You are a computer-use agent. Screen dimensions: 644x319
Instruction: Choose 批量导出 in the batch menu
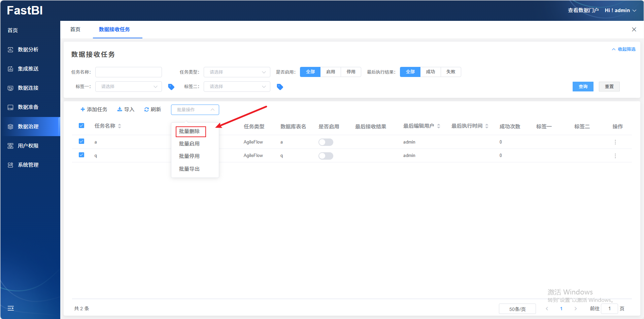(x=189, y=169)
